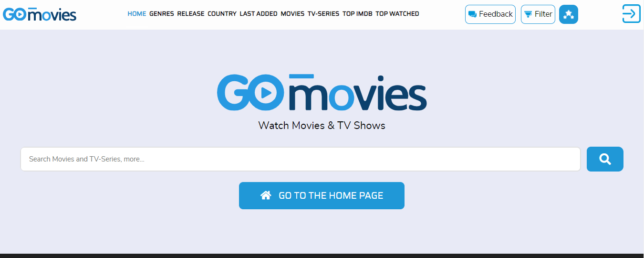Open LAST ADDED section
The image size is (644, 258).
click(259, 14)
